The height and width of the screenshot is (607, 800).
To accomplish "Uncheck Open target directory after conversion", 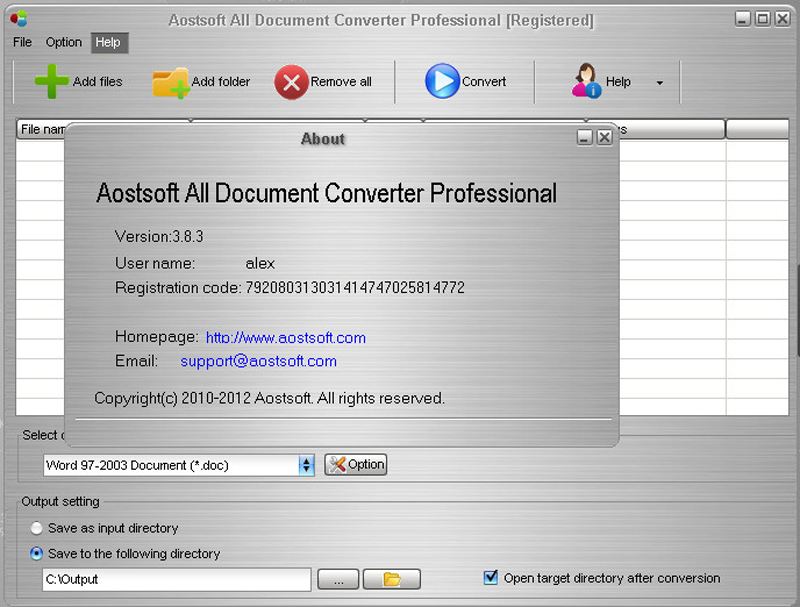I will [491, 578].
